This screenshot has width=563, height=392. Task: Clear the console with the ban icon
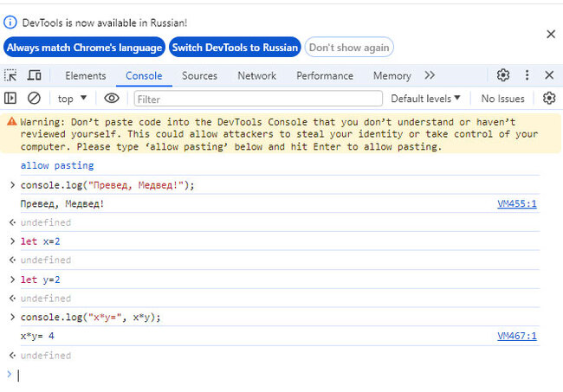point(34,99)
